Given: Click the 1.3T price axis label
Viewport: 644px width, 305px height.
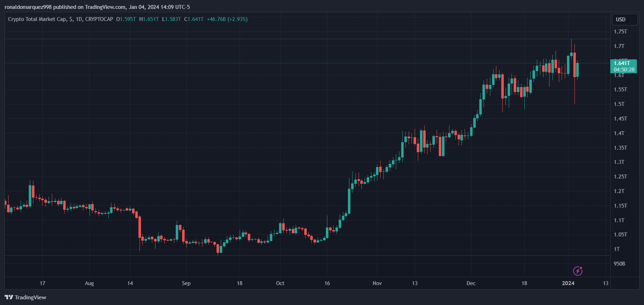Looking at the screenshot, I should [619, 162].
